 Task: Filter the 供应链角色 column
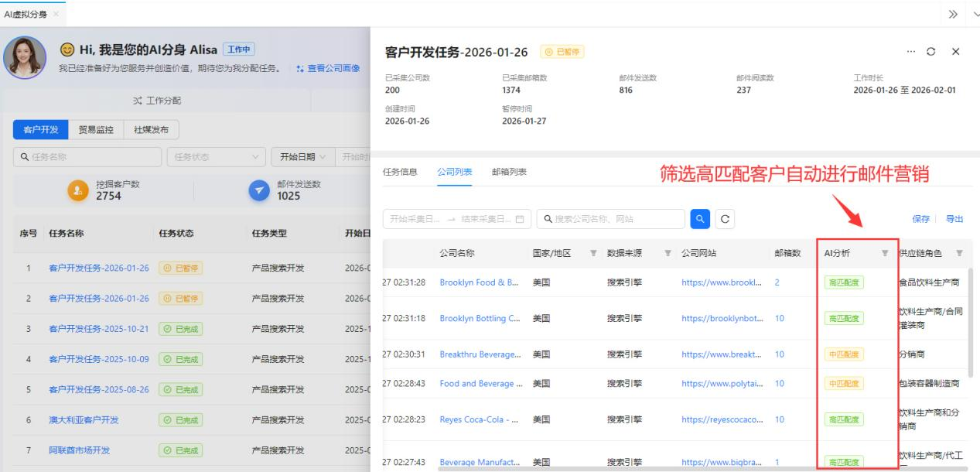(x=959, y=253)
